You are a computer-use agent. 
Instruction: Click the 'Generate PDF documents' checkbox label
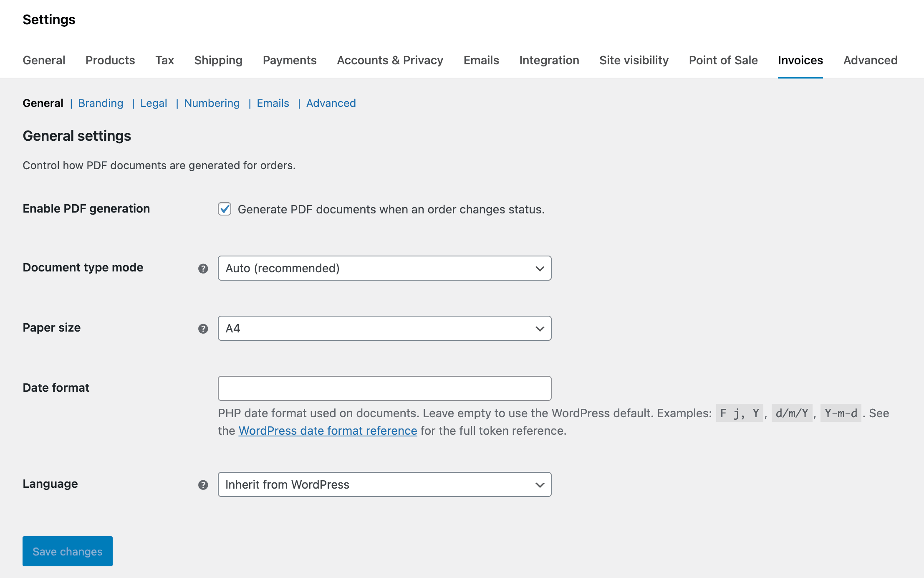click(391, 209)
